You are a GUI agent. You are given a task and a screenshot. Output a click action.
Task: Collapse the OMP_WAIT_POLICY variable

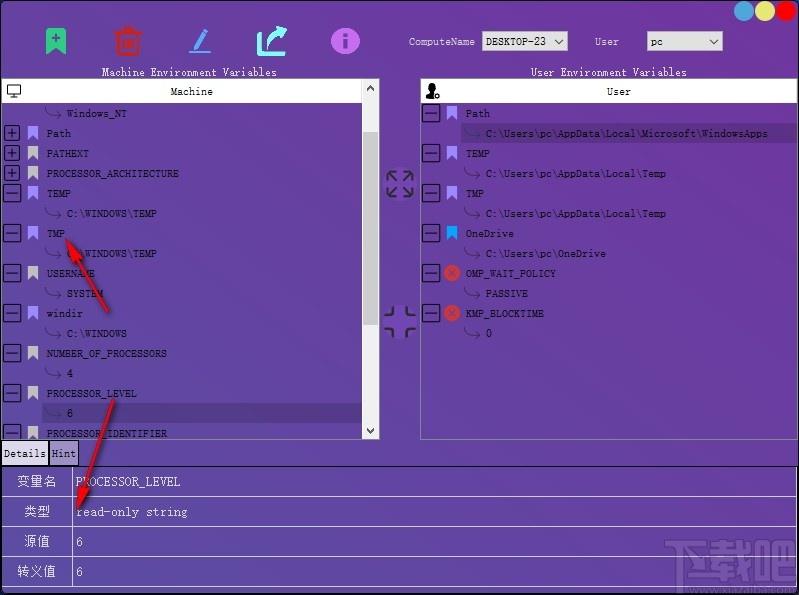[431, 273]
